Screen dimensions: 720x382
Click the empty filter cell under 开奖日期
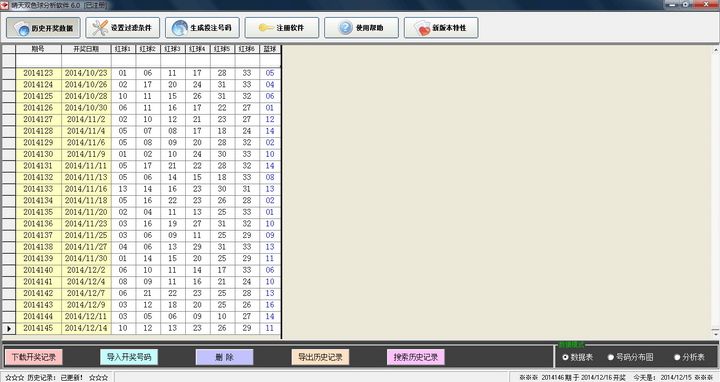coord(86,61)
